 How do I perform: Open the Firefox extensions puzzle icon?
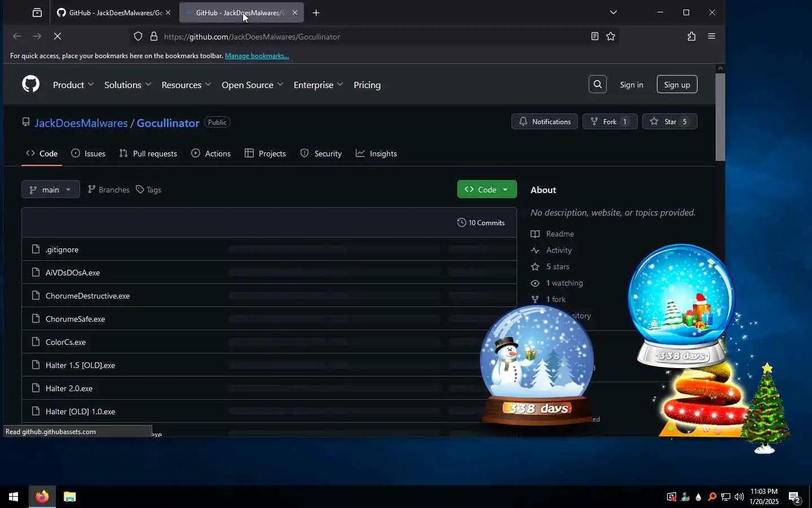691,36
